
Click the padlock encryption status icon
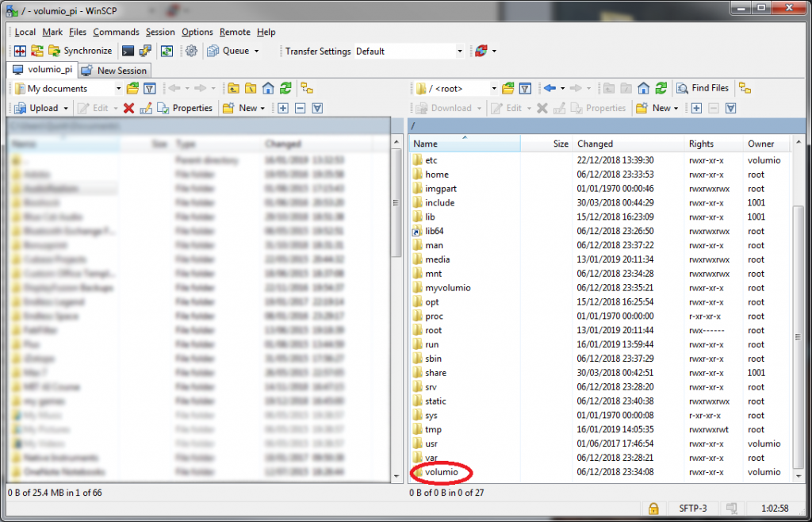tap(653, 508)
